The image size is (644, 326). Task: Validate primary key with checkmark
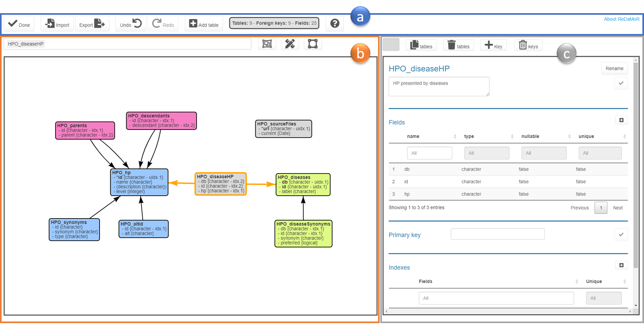621,235
